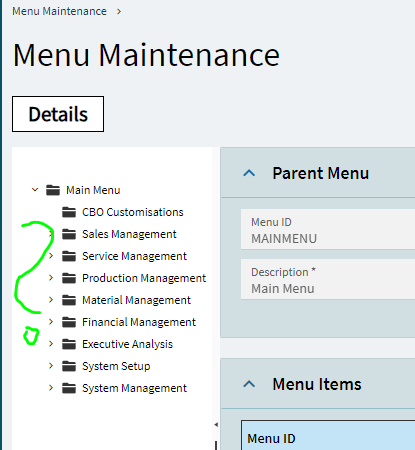Select CBO Customisations tree item

pyautogui.click(x=133, y=212)
